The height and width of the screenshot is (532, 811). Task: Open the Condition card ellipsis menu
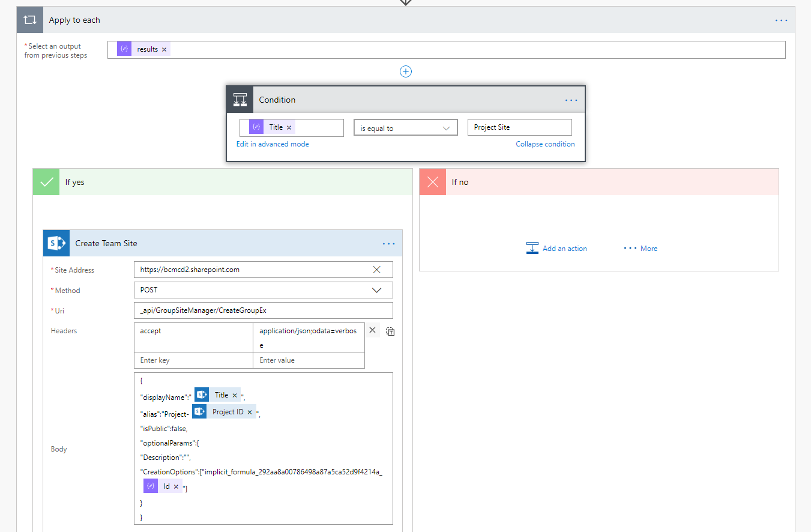click(x=571, y=100)
